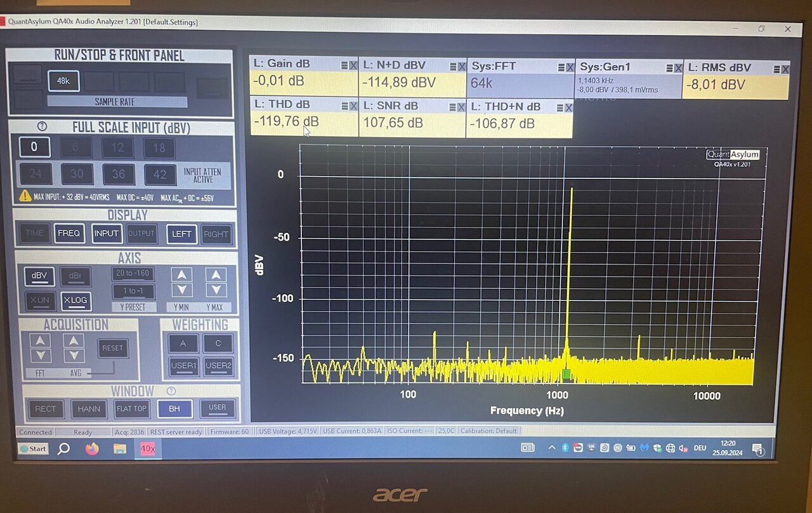Viewport: 812px width, 513px height.
Task: Decrease AVG count with the down arrow
Action: 74,355
